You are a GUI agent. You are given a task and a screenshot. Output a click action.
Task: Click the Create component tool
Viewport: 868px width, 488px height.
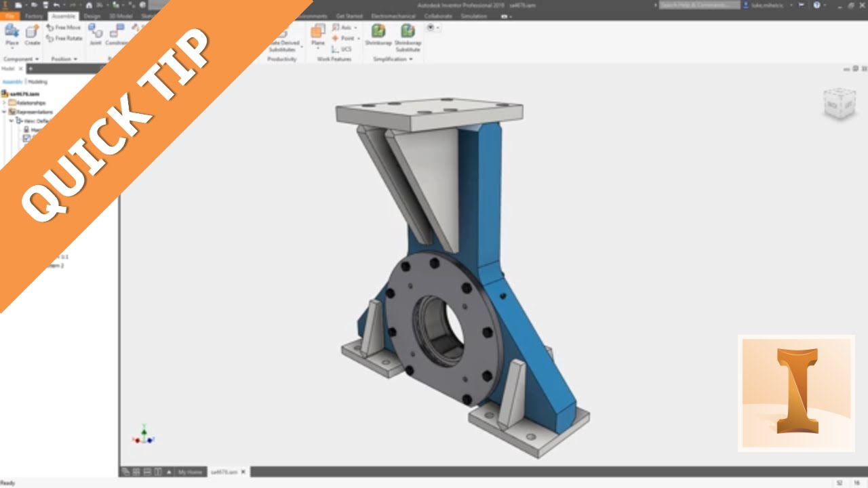tap(32, 35)
